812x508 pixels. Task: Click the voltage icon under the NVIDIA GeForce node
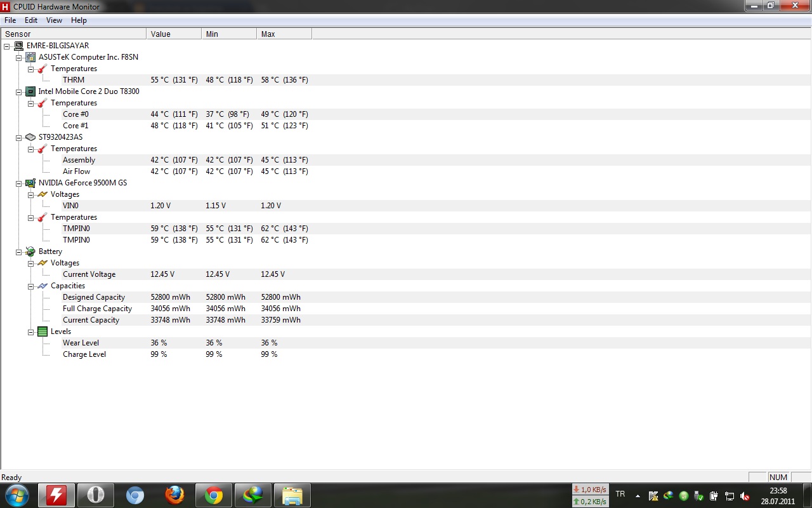(43, 194)
